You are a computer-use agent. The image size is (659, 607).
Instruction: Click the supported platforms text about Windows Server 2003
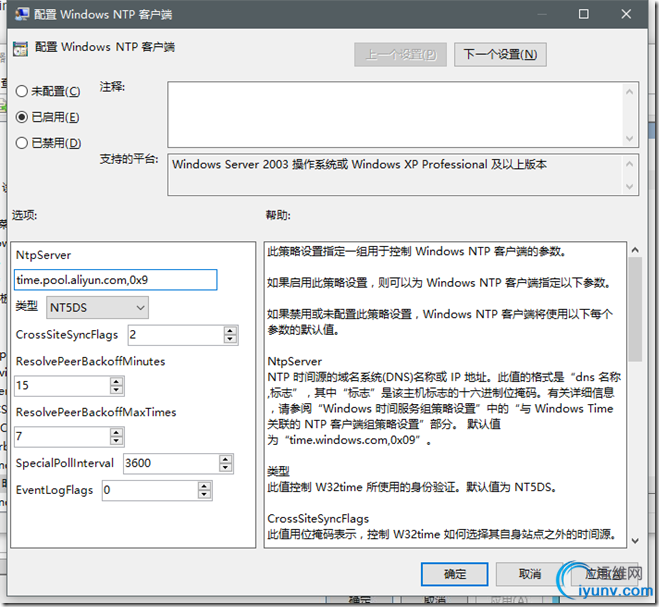[359, 164]
